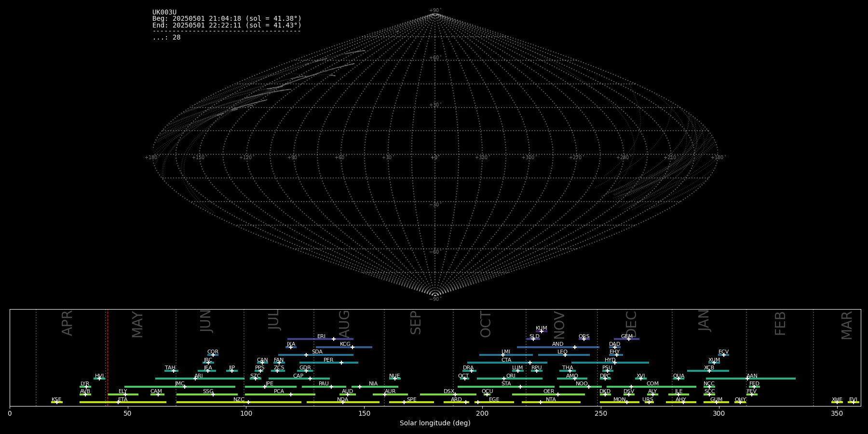Click the '...: 28' count text

(x=166, y=38)
